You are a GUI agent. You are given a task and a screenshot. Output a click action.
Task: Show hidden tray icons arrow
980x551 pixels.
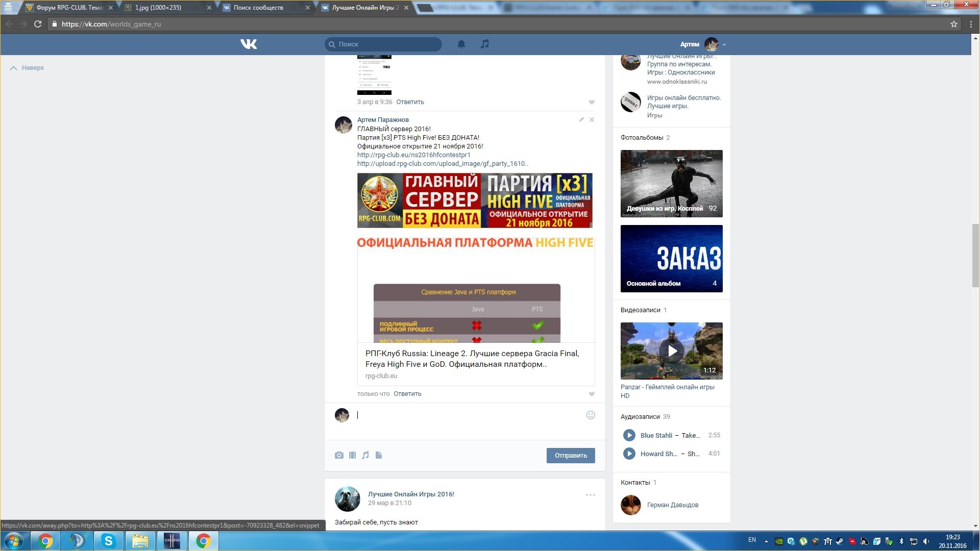pyautogui.click(x=766, y=541)
